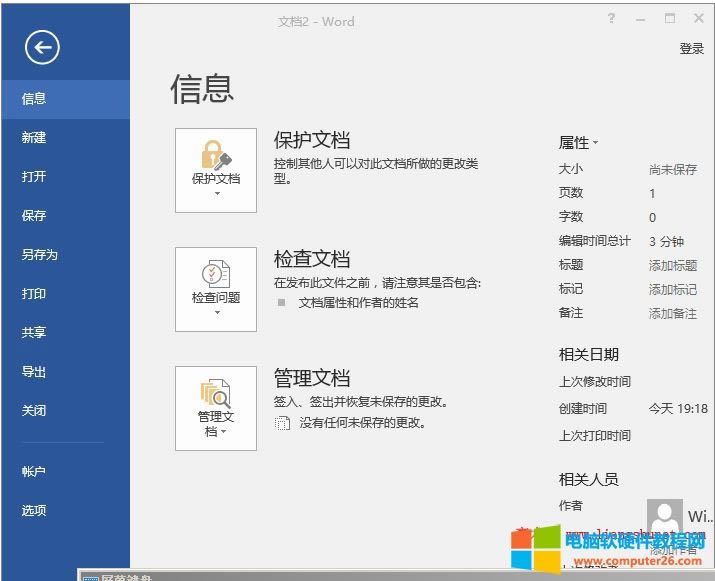The height and width of the screenshot is (581, 715).
Task: Click the 登录 sign-in link
Action: pos(691,48)
